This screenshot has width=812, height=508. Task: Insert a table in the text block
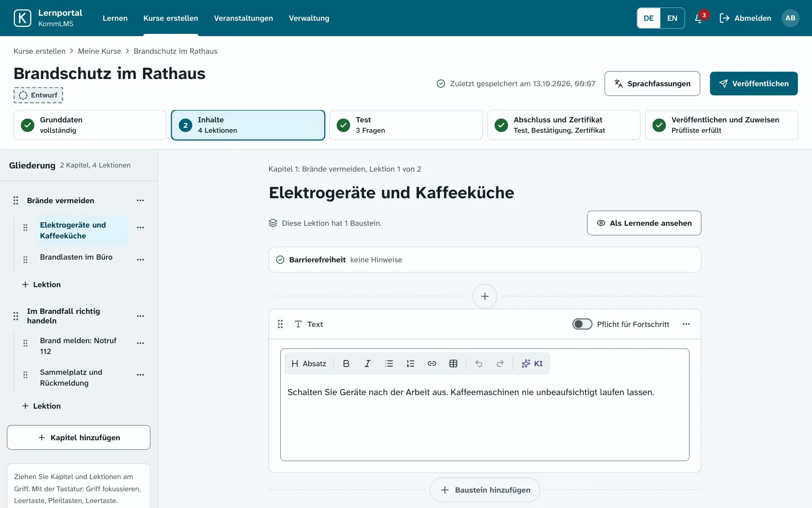453,364
